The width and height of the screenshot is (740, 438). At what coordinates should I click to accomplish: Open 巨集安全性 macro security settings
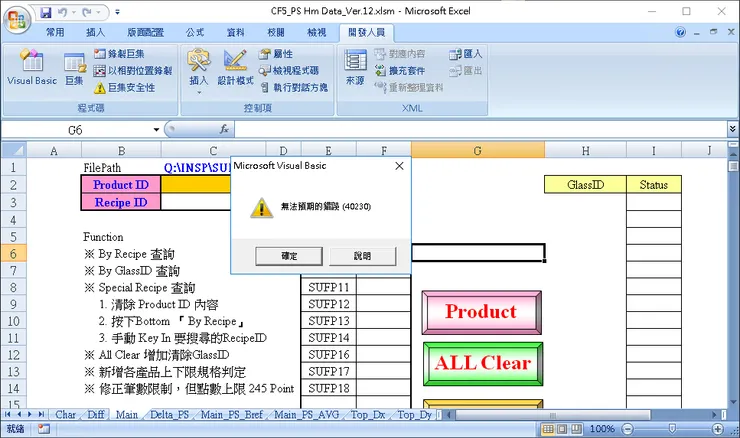click(x=124, y=87)
